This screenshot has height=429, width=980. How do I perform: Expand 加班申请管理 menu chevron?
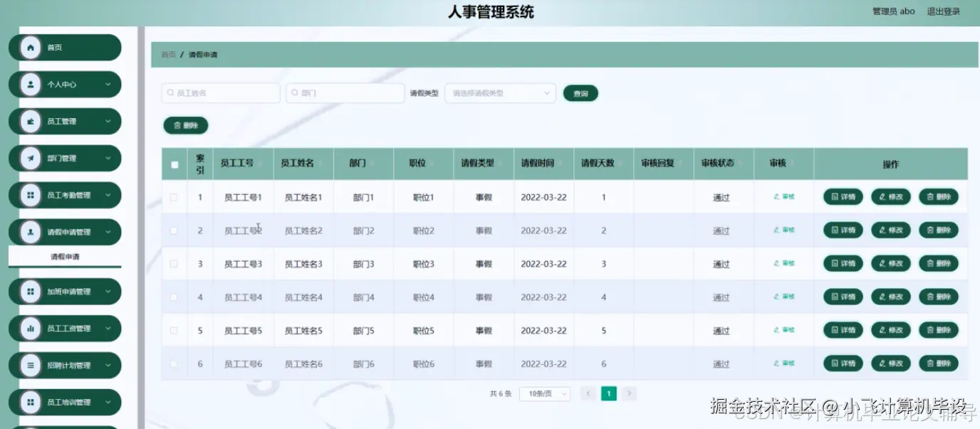point(108,292)
